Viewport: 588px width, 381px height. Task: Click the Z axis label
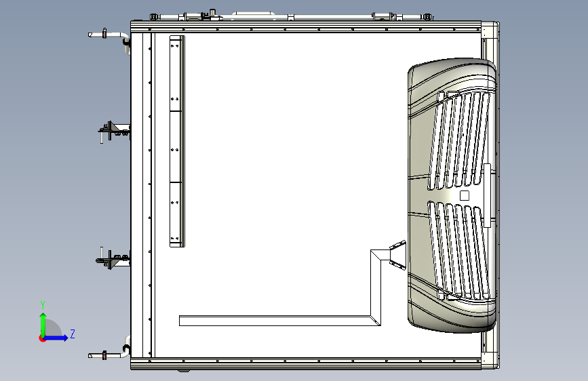(x=73, y=334)
